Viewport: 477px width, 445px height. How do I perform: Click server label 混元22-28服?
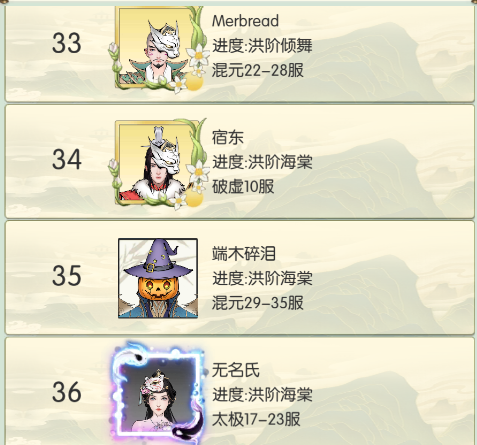258,70
